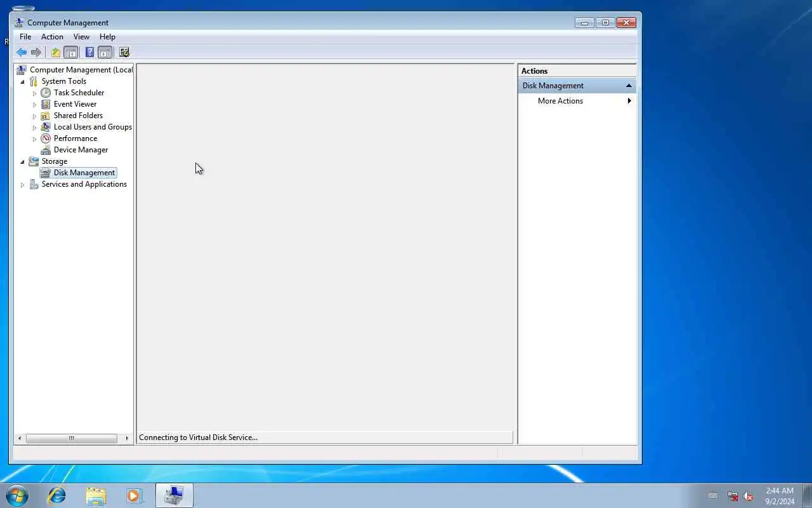Click the Computer Management title bar icon
This screenshot has height=508, width=812.
[x=19, y=23]
